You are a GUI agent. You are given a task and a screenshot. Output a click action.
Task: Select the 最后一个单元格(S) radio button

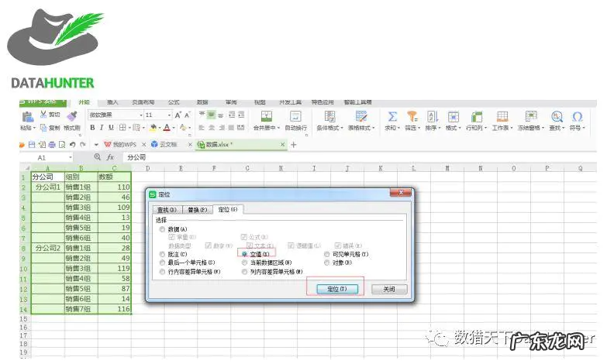tap(162, 263)
